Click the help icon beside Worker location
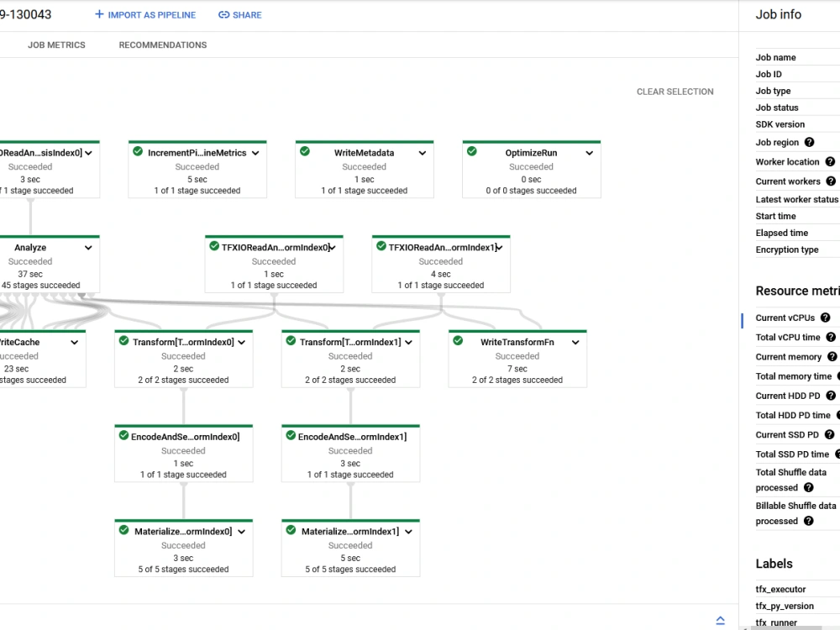Image resolution: width=840 pixels, height=630 pixels. click(831, 161)
